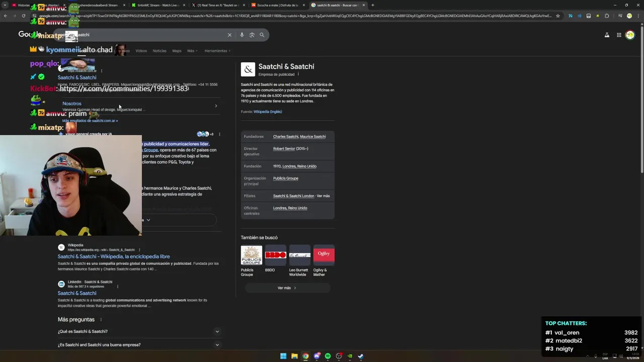Screen dimensions: 644x362
Task: Click the magnifier search button
Action: coord(262,35)
